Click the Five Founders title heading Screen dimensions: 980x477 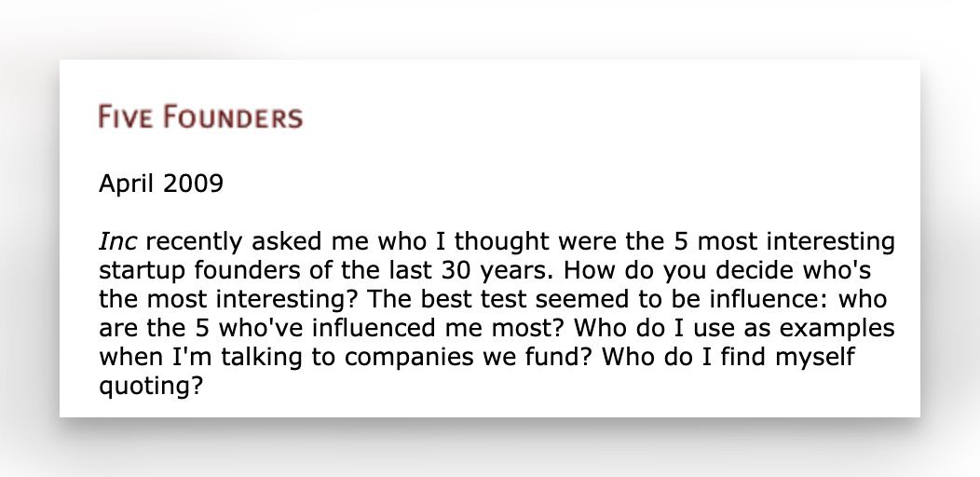(x=200, y=117)
